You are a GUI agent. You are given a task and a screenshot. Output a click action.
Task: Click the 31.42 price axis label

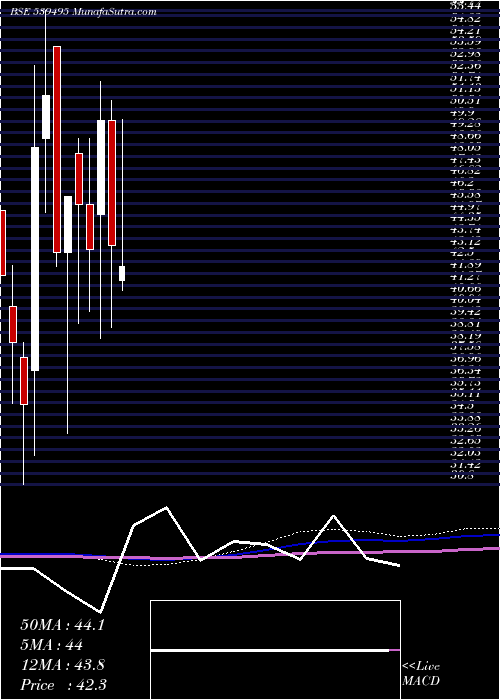click(x=466, y=465)
